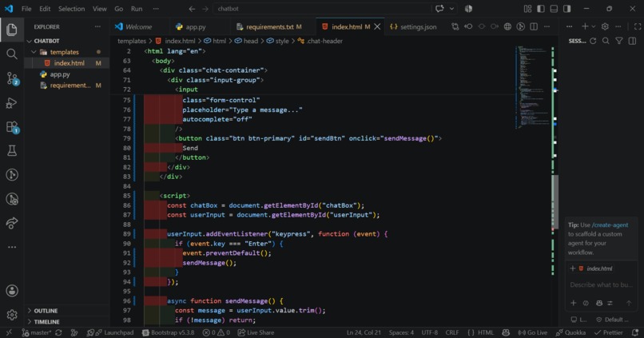This screenshot has height=338, width=644.
Task: Open the Extensions view
Action: (x=12, y=127)
